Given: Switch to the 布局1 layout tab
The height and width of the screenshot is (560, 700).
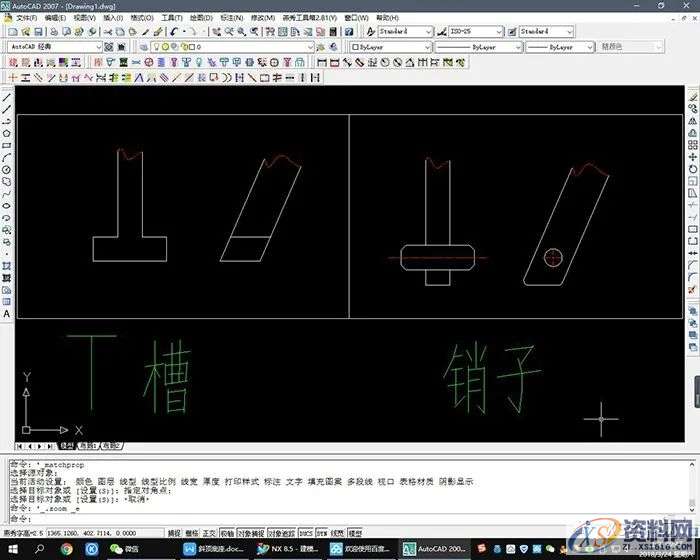Looking at the screenshot, I should click(x=88, y=446).
